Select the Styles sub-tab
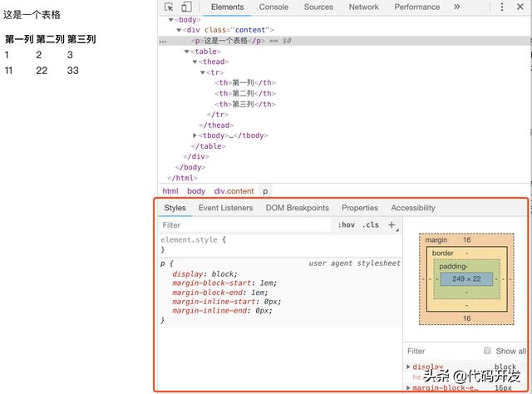Screen dimensions: 532x394 click(175, 208)
